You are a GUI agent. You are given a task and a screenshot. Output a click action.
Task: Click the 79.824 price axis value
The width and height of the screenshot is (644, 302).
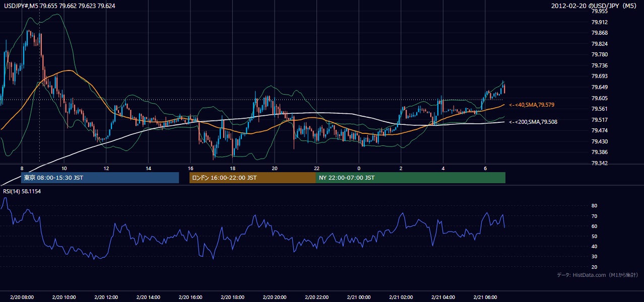pos(600,44)
